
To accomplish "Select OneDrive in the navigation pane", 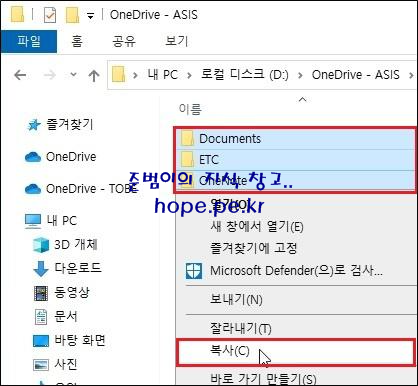I will 71,156.
